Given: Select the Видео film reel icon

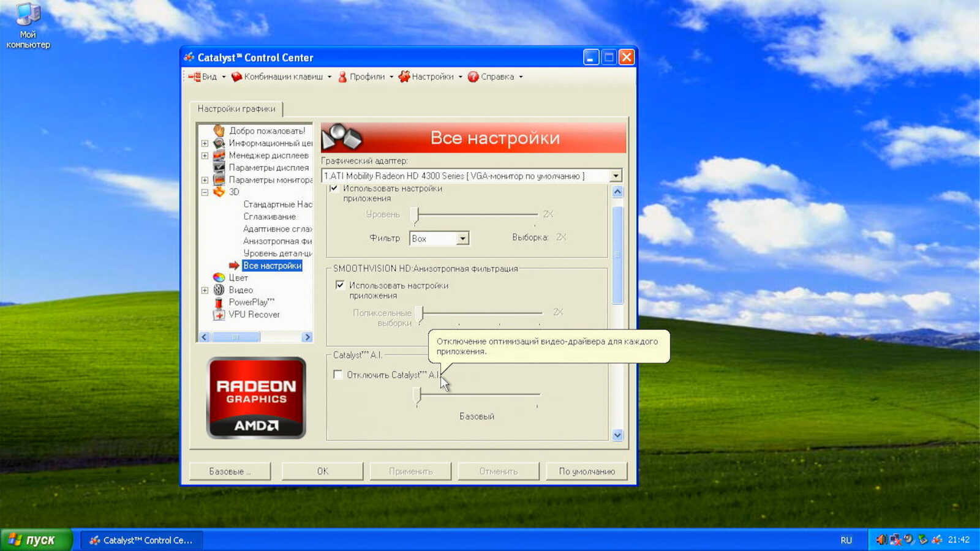Looking at the screenshot, I should click(219, 290).
